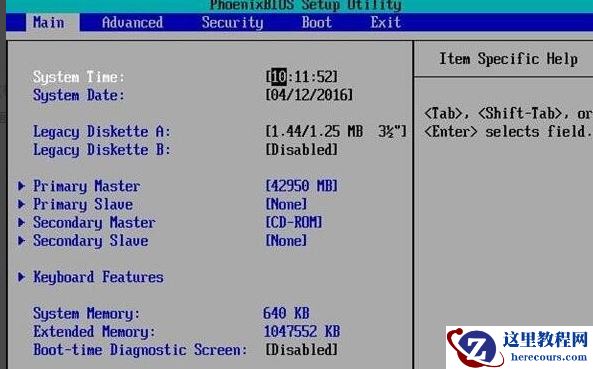This screenshot has width=593, height=369.
Task: Expand the Secondary Master arrow
Action: tap(22, 222)
